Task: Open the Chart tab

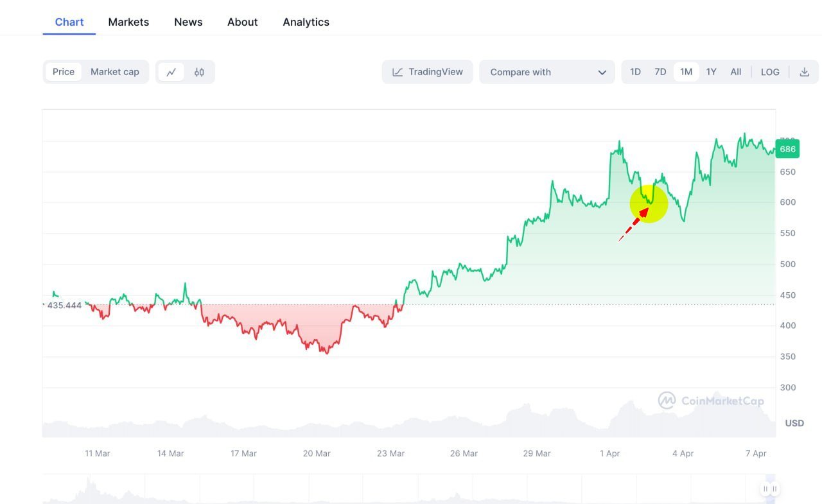Action: point(69,22)
